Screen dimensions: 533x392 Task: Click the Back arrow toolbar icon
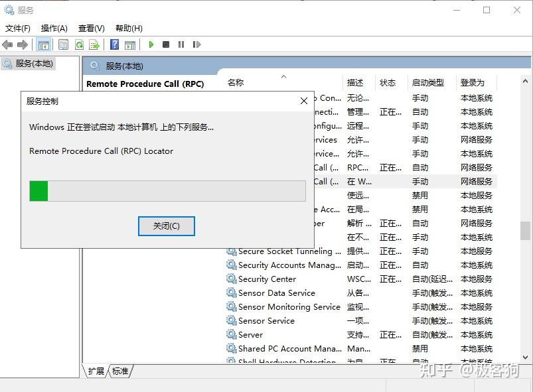7,44
